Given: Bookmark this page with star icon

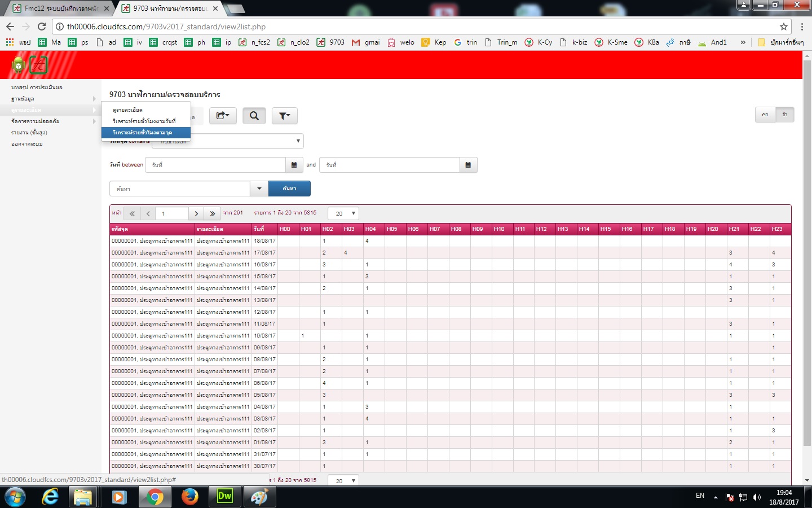Looking at the screenshot, I should [784, 27].
